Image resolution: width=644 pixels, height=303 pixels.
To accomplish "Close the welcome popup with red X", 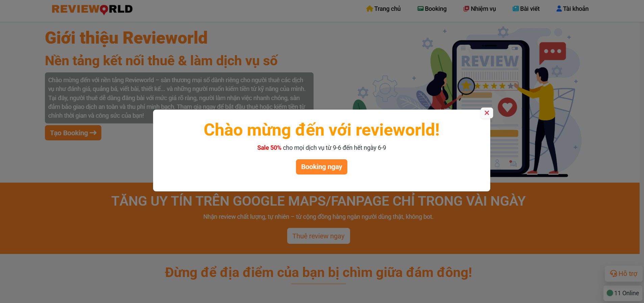I will click(487, 113).
